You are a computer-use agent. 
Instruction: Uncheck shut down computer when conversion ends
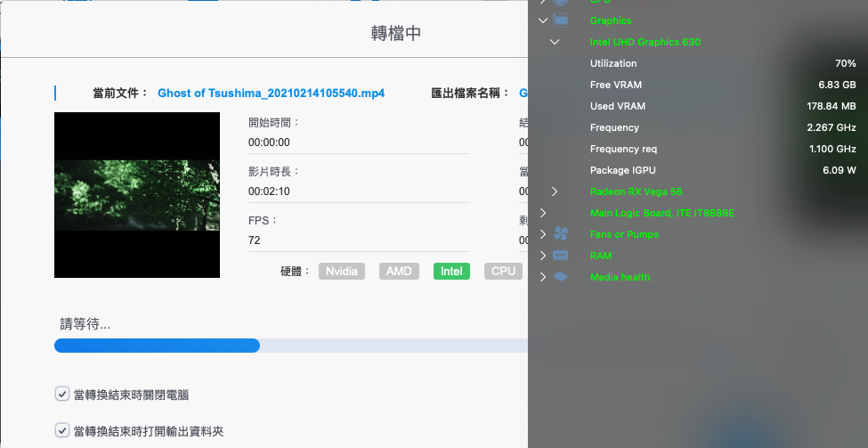(61, 395)
